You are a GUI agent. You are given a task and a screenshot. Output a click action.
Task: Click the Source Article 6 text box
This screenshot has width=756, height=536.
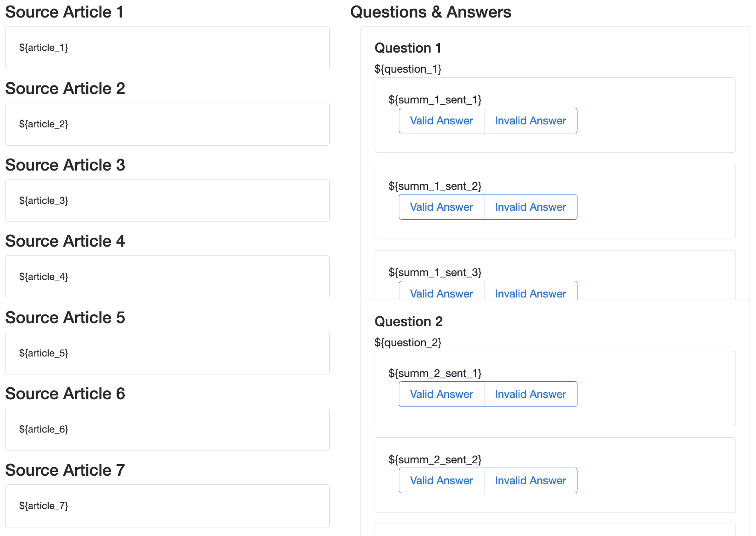(x=167, y=429)
